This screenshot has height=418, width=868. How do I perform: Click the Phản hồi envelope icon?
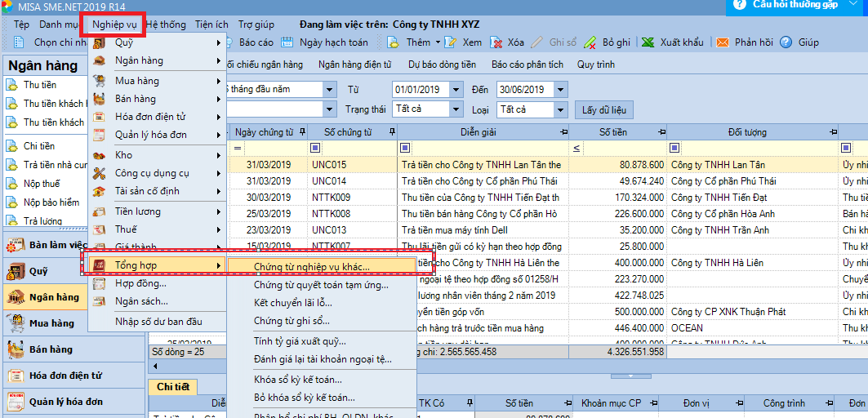pos(723,42)
